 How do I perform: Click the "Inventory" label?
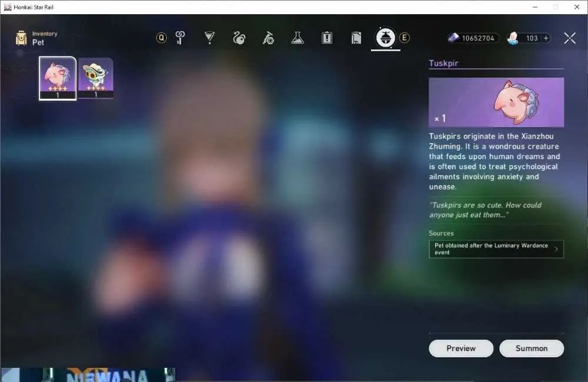pyautogui.click(x=45, y=34)
